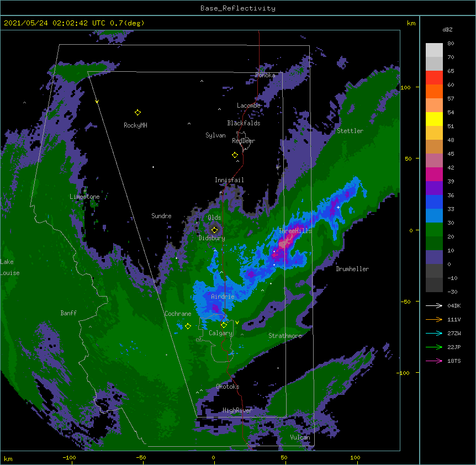Viewport: 476px width, 465px height.
Task: Click the yellow diamond marker near Cochrane
Action: point(188,326)
